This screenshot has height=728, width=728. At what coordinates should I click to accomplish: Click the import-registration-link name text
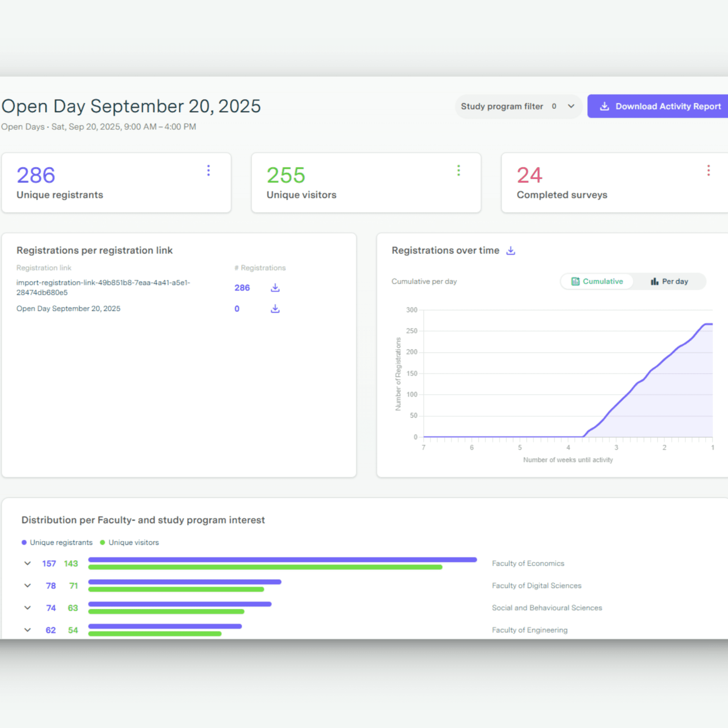103,287
